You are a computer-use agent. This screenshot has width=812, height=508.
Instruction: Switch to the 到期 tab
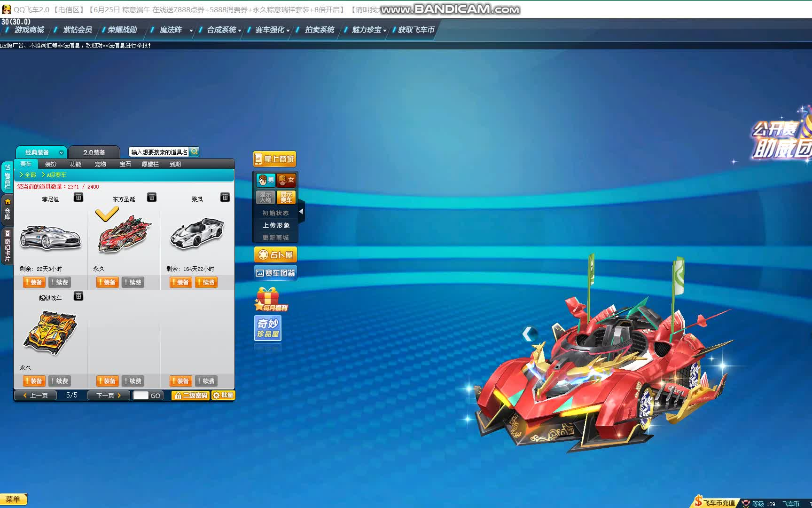tap(175, 164)
